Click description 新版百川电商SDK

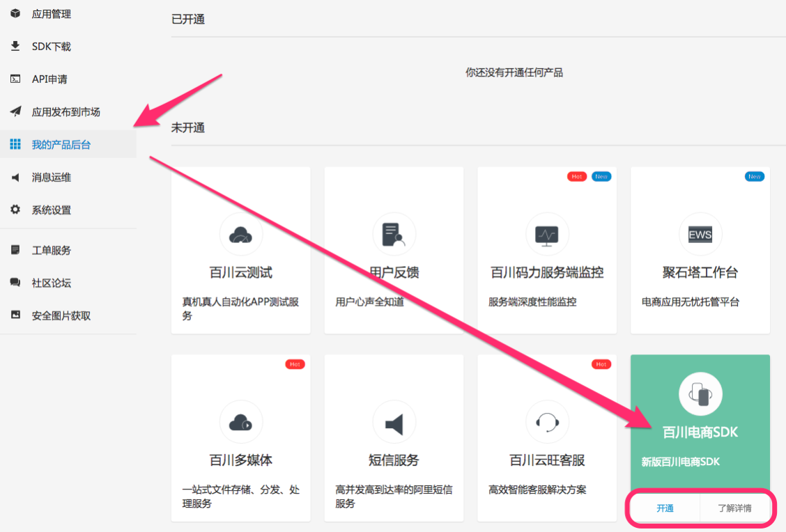681,462
